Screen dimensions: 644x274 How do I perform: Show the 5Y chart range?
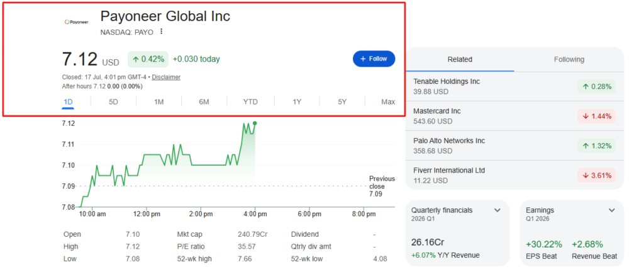(x=342, y=102)
